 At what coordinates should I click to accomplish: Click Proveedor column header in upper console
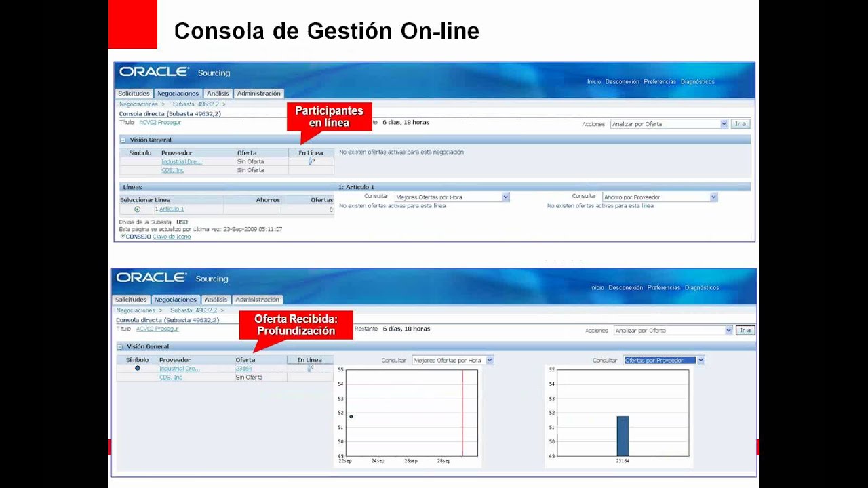tap(177, 153)
